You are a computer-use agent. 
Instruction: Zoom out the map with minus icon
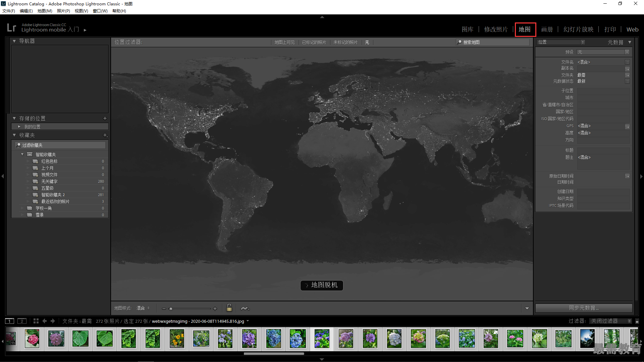[164, 309]
